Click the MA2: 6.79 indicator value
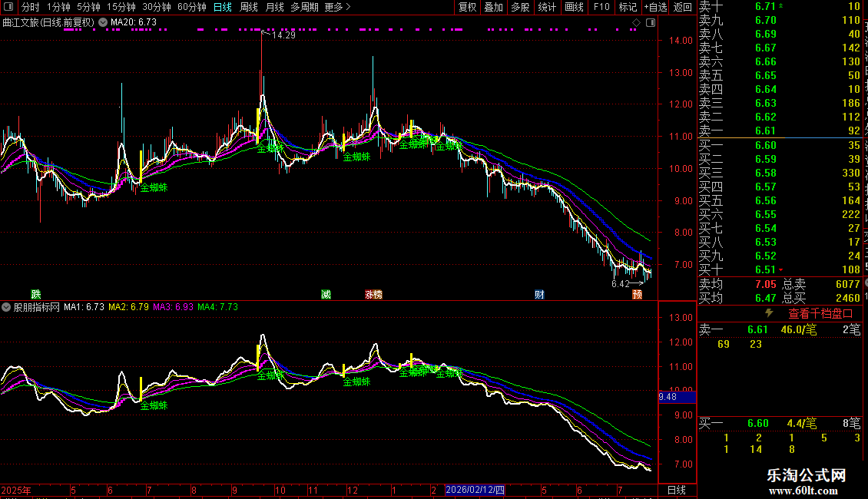This screenshot has width=868, height=499. [128, 307]
